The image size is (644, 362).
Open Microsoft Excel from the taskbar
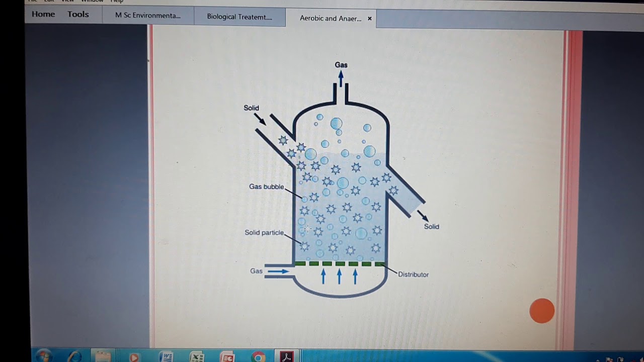(x=197, y=357)
